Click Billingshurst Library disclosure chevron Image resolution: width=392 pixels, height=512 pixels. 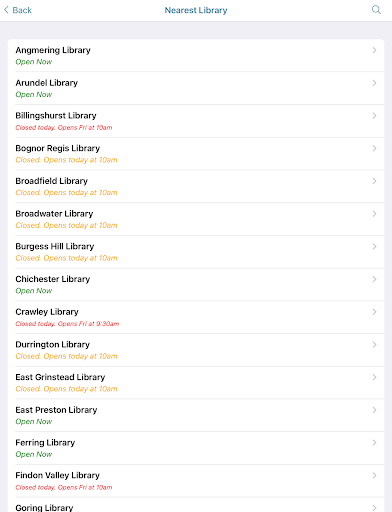374,115
